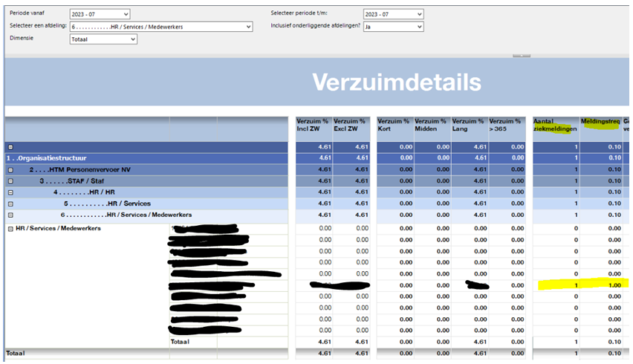Click the Verzuimdetails title
633x364 pixels.
pyautogui.click(x=397, y=82)
